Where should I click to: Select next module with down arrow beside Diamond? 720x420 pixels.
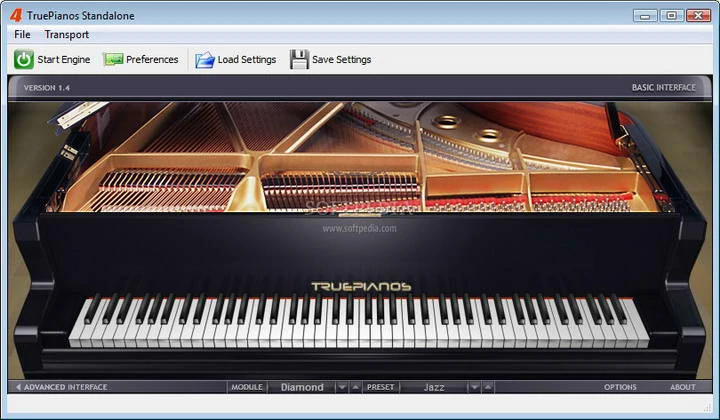point(342,387)
